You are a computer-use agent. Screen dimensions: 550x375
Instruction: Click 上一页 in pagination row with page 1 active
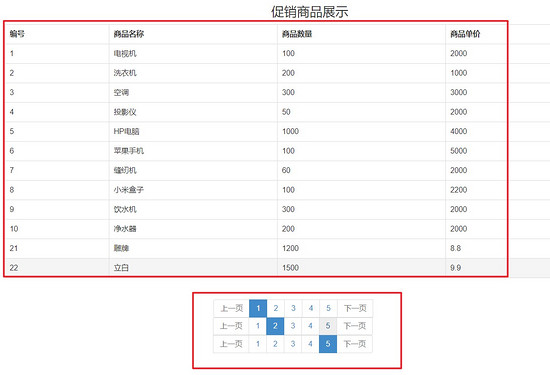(232, 308)
